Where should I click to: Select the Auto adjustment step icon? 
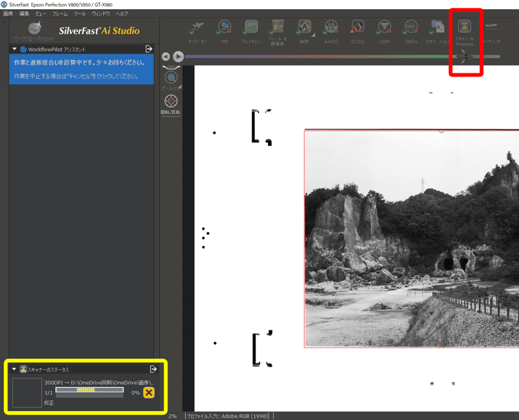(304, 27)
